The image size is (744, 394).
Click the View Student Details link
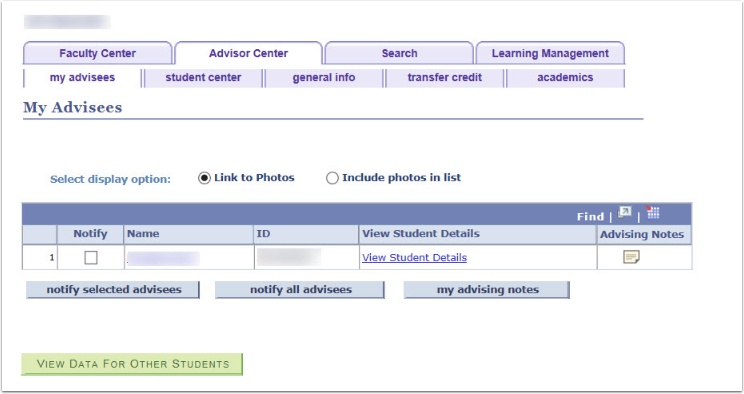point(414,257)
